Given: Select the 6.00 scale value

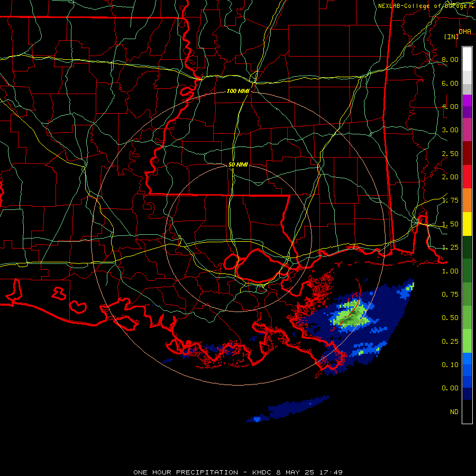Looking at the screenshot, I should (450, 83).
